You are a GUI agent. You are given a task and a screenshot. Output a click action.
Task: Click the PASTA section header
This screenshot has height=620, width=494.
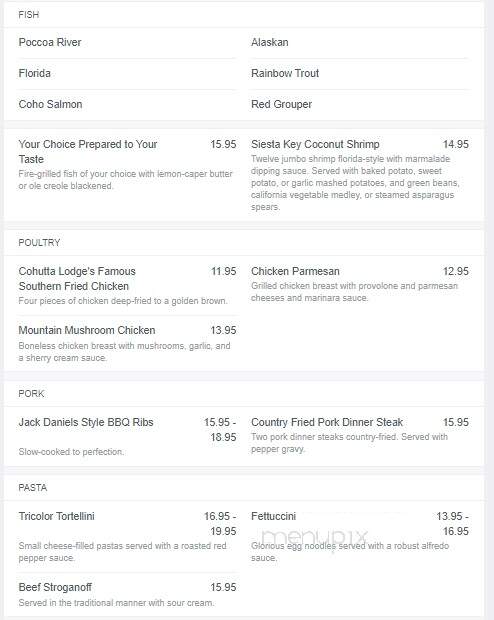click(32, 488)
